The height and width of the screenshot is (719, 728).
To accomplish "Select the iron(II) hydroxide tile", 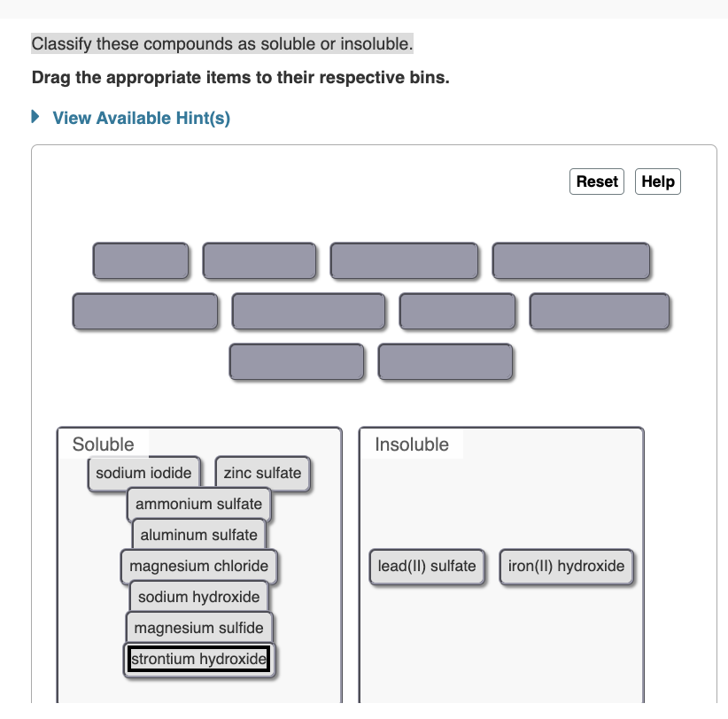I will pos(566,566).
